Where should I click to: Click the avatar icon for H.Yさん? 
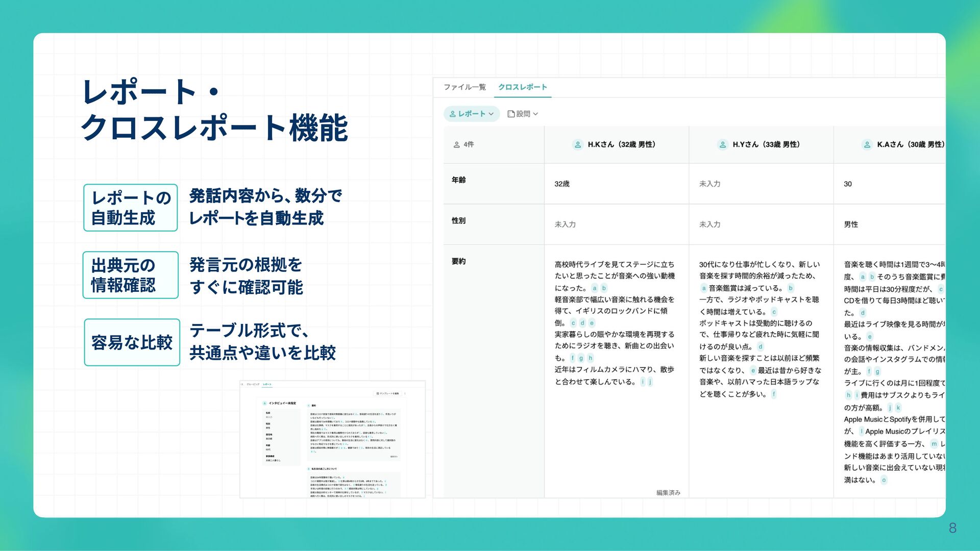coord(723,145)
